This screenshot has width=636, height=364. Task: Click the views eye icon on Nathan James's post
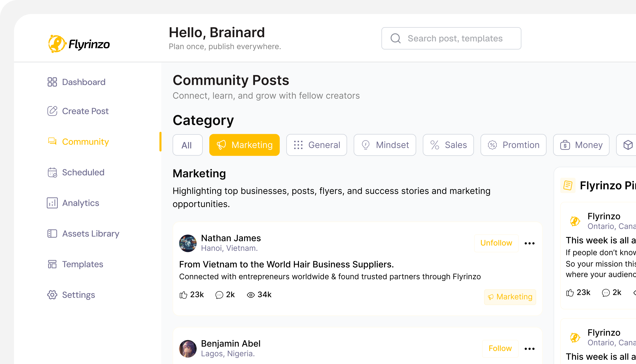[x=251, y=295]
